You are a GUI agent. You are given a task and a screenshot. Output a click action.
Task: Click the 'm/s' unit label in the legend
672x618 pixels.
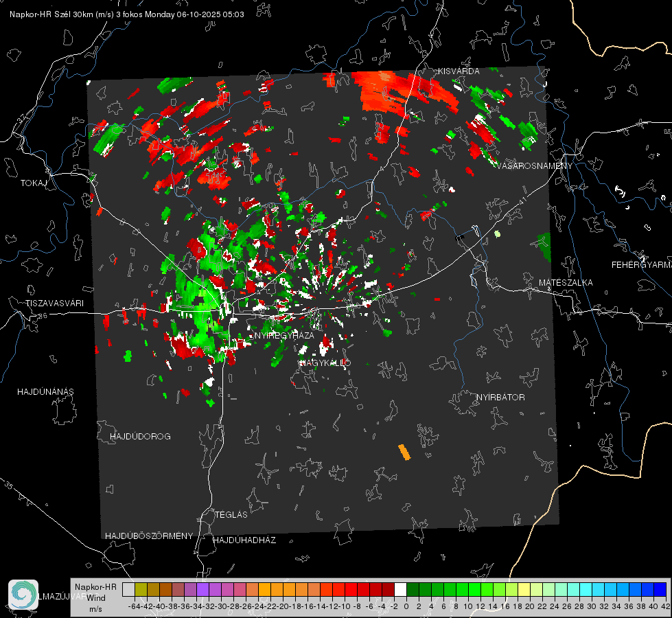point(95,609)
